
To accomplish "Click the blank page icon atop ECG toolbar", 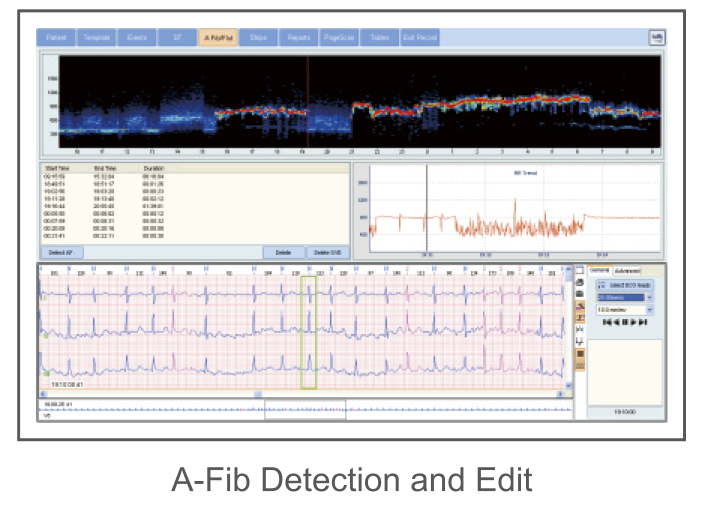I will [579, 271].
